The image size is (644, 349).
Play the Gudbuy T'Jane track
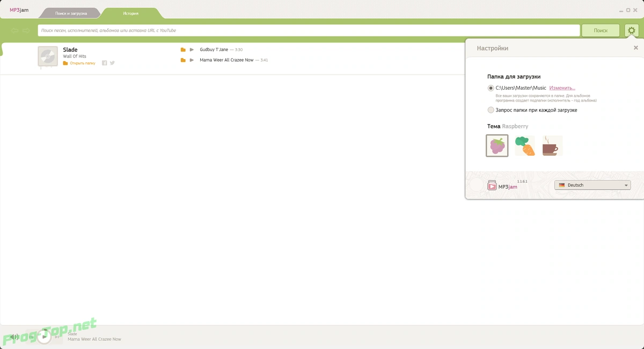192,50
